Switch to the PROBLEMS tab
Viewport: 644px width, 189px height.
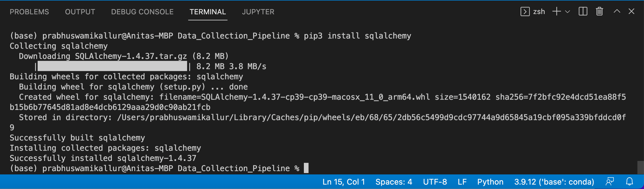[29, 12]
